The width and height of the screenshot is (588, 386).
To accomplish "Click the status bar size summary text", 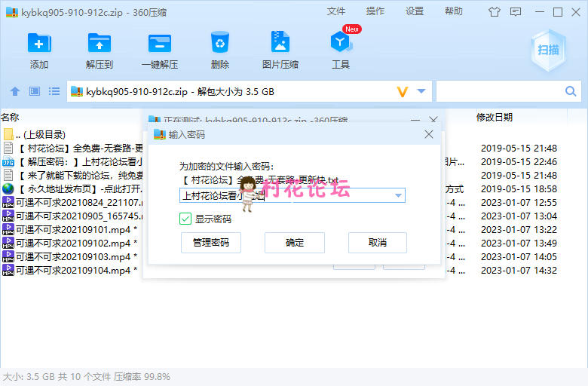I will [x=87, y=377].
